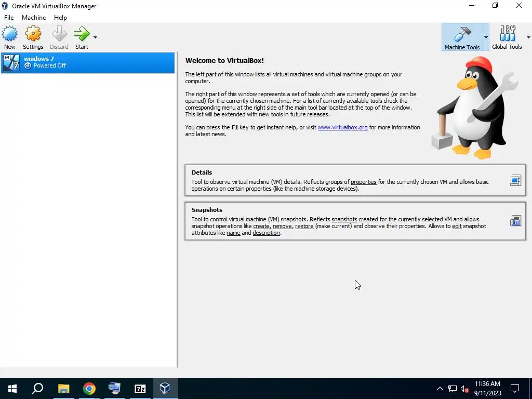532x399 pixels.
Task: Open the Details tool icon
Action: tap(515, 180)
